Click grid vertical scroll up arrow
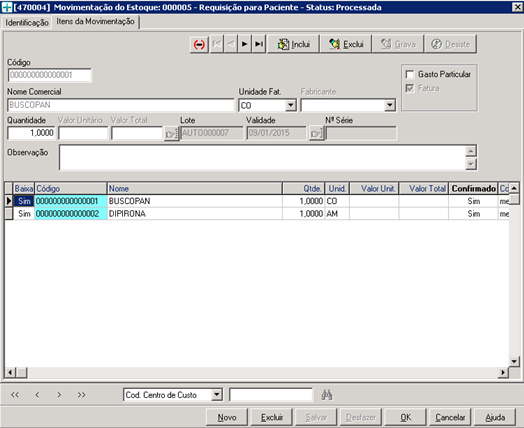524x428 pixels. pos(514,188)
